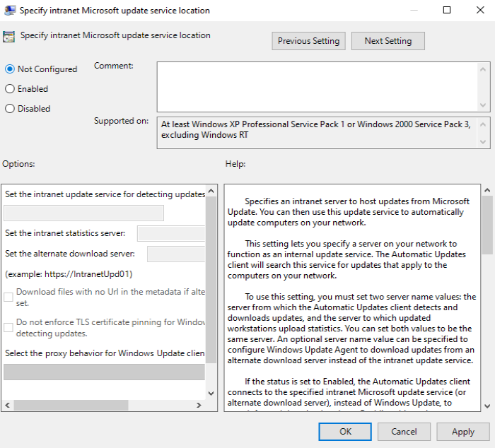Click Options vertical scrollbar thumb
The image size is (495, 448).
(211, 280)
